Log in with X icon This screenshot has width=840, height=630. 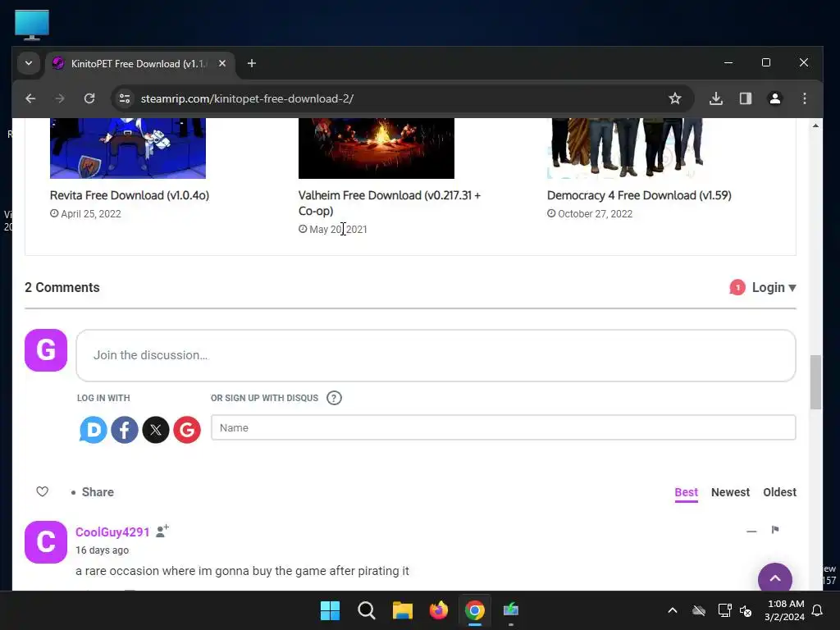(156, 430)
